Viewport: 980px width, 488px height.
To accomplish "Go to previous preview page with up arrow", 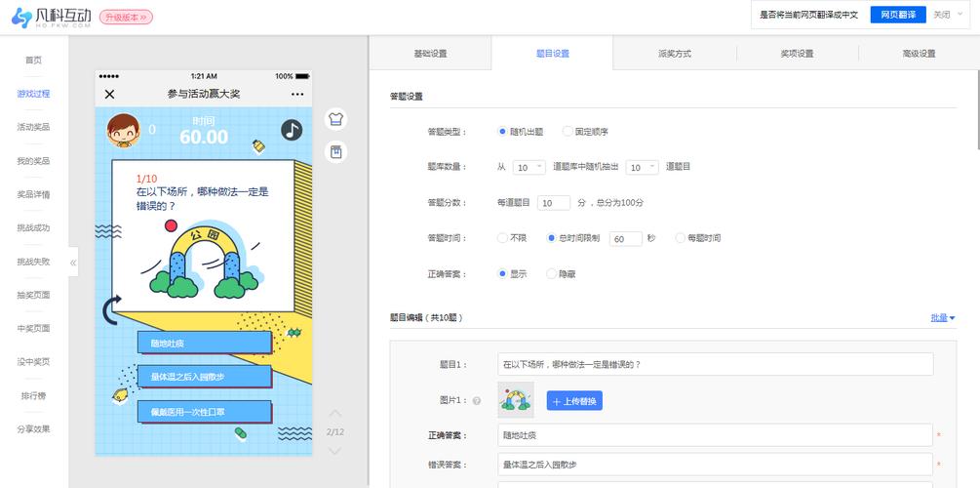I will (x=334, y=414).
